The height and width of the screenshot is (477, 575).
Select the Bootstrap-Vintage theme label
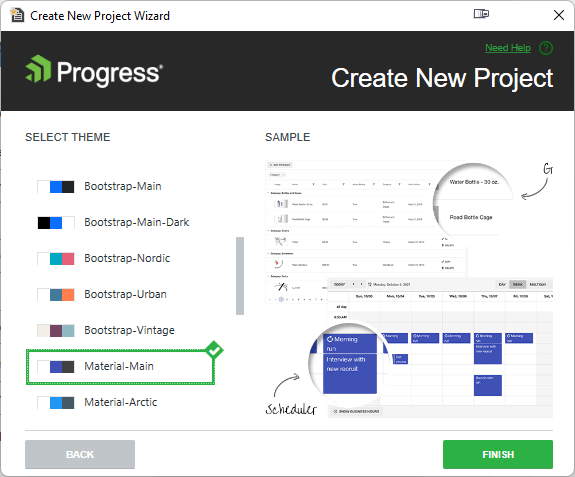pyautogui.click(x=129, y=330)
